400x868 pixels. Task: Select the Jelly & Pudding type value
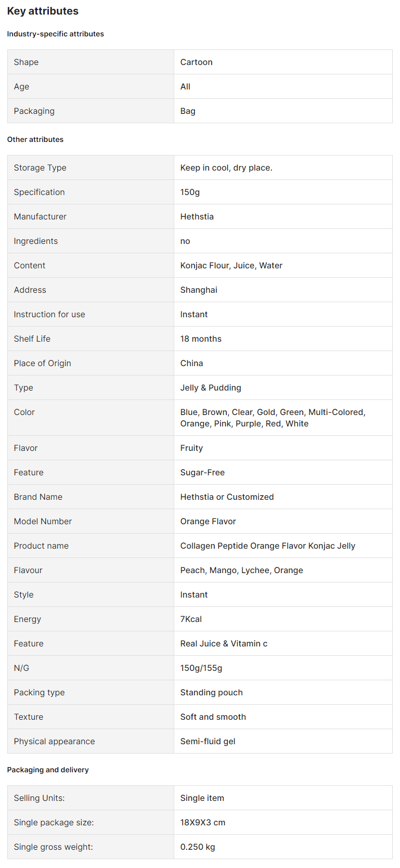point(211,387)
